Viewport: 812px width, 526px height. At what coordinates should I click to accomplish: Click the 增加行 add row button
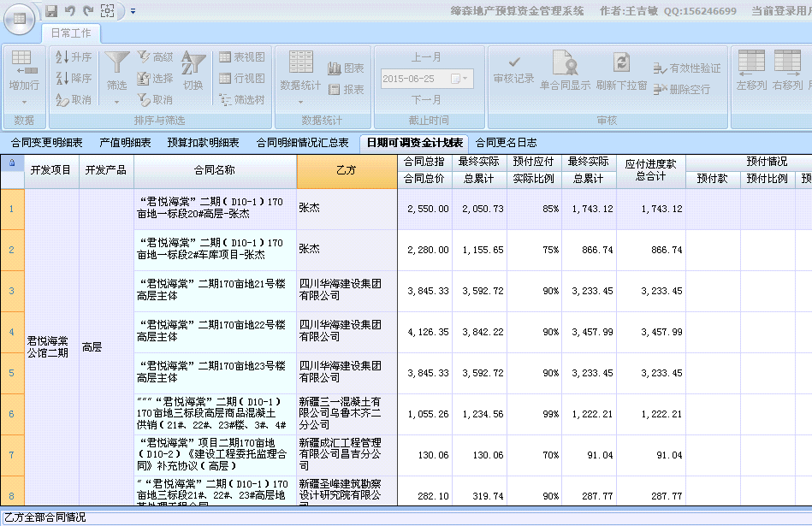click(24, 62)
